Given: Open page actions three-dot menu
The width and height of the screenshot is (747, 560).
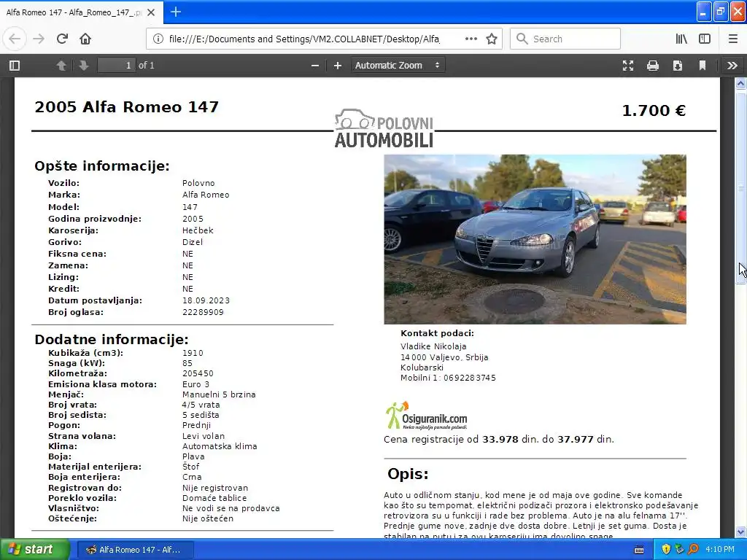Looking at the screenshot, I should pos(471,39).
